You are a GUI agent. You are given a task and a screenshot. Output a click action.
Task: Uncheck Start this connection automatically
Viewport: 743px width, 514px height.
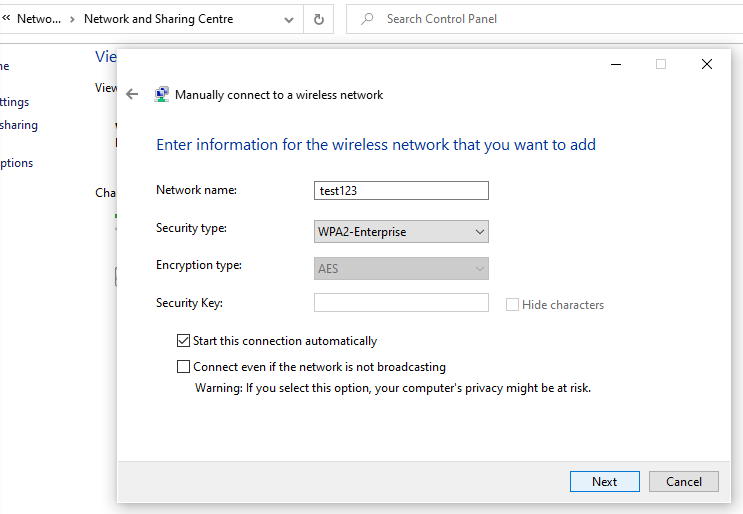183,341
